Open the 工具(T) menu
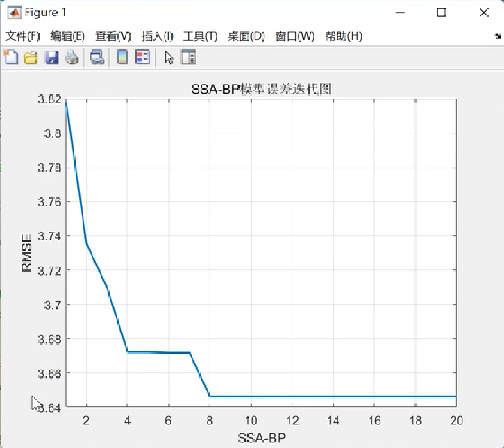504x448 pixels. click(200, 36)
